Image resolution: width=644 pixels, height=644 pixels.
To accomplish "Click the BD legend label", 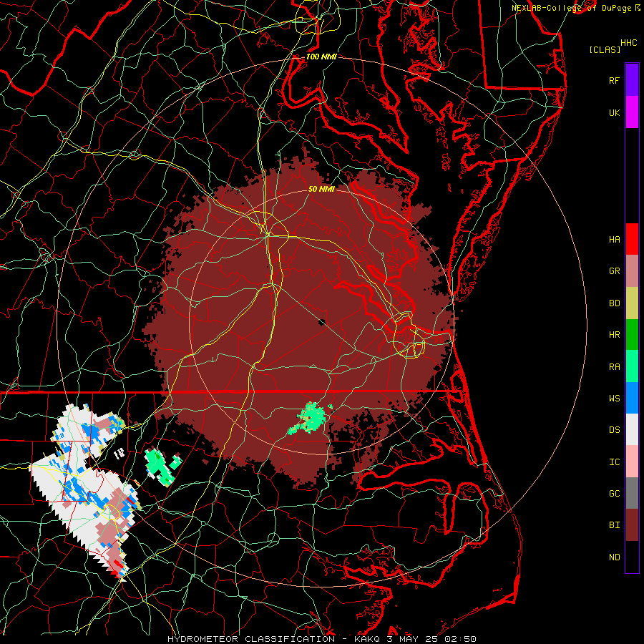I will 614,303.
